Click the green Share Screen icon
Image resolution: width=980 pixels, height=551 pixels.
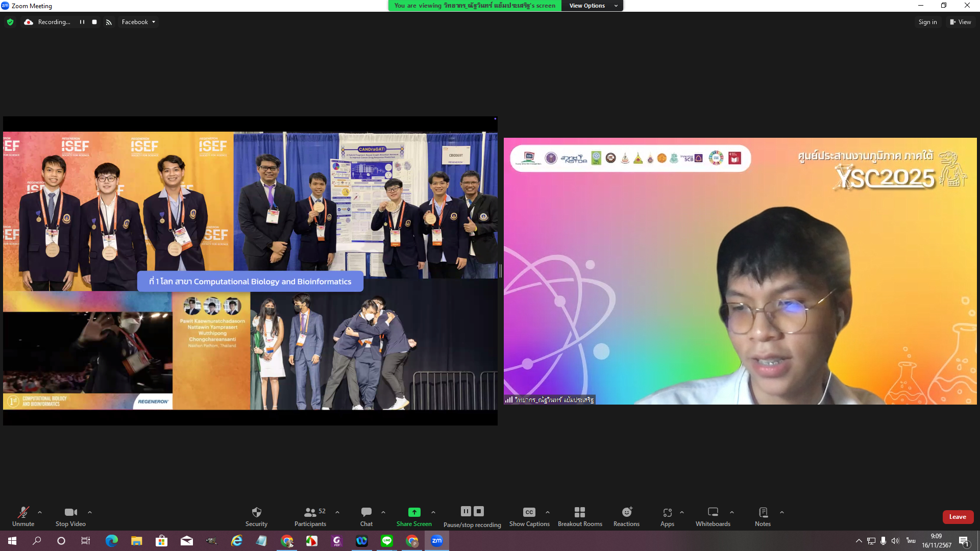point(414,512)
